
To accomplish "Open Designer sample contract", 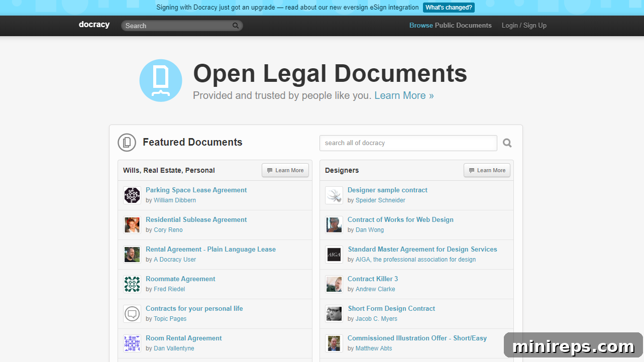I will click(387, 190).
